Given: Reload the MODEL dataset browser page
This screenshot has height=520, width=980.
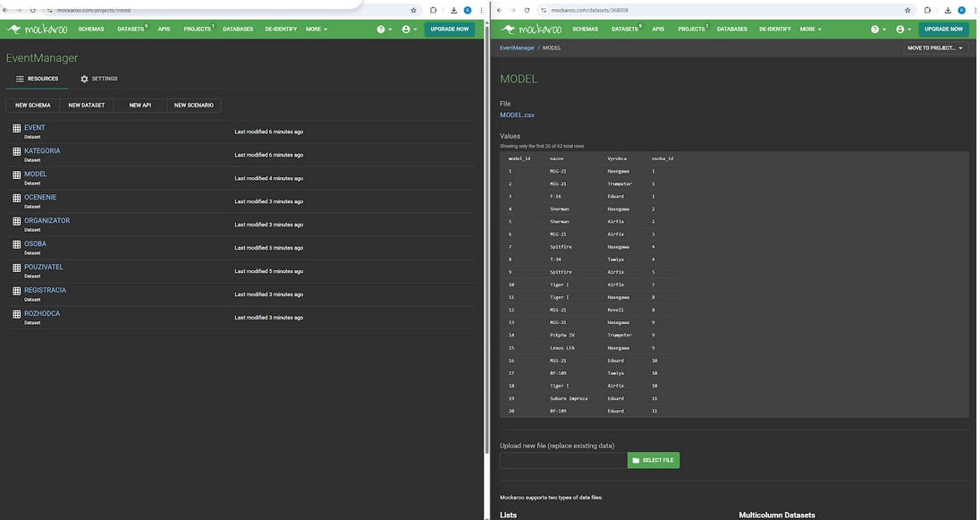Looking at the screenshot, I should 527,10.
